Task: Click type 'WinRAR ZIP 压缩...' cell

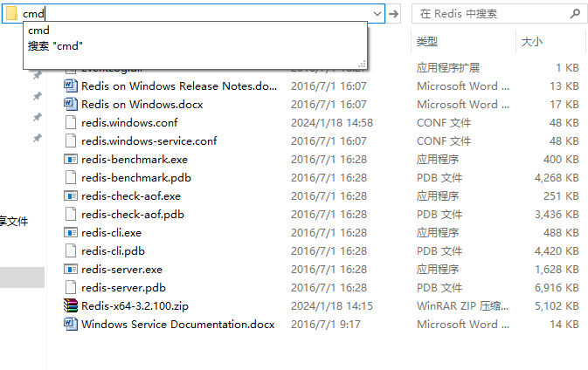Action: pyautogui.click(x=463, y=306)
